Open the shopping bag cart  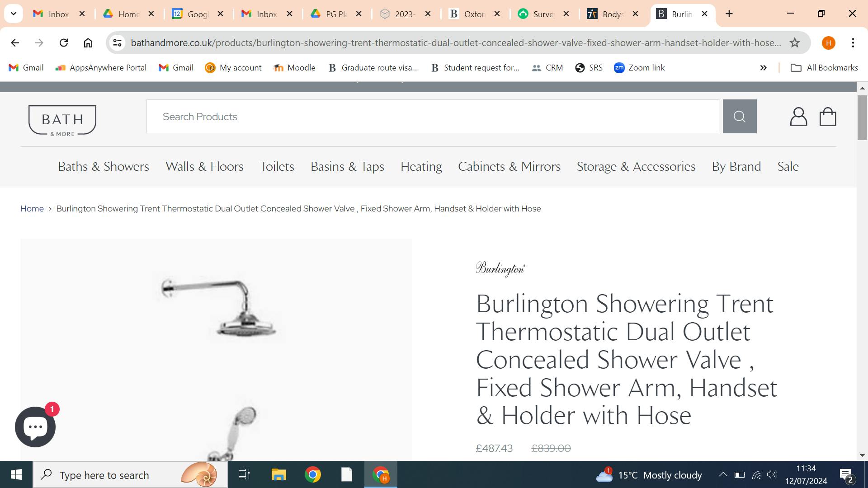point(828,117)
